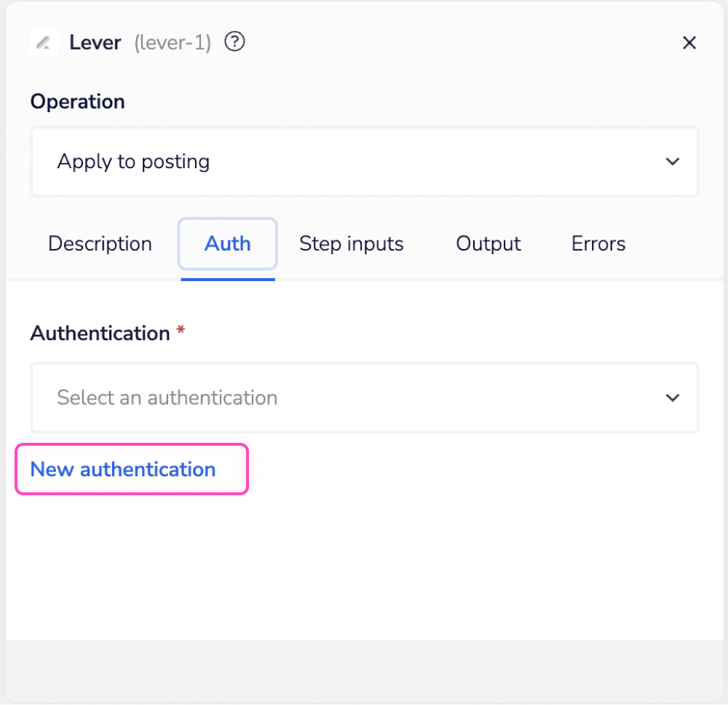
Task: Click the "Apply to posting" operation field
Action: (291, 162)
